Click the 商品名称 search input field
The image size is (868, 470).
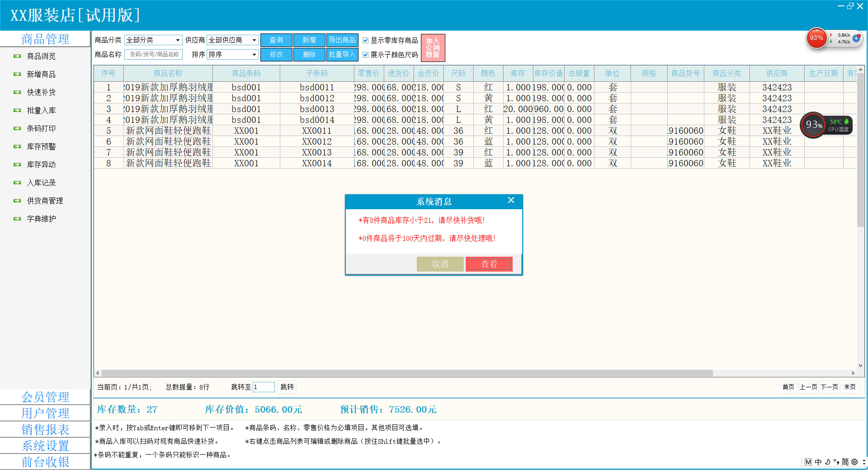click(x=153, y=54)
